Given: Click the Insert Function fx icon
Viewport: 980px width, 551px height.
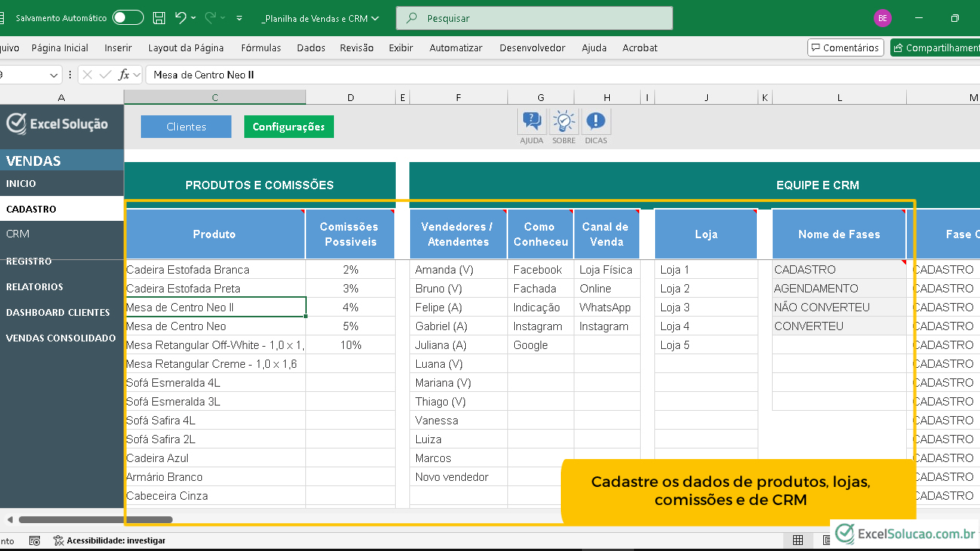Looking at the screenshot, I should [124, 75].
